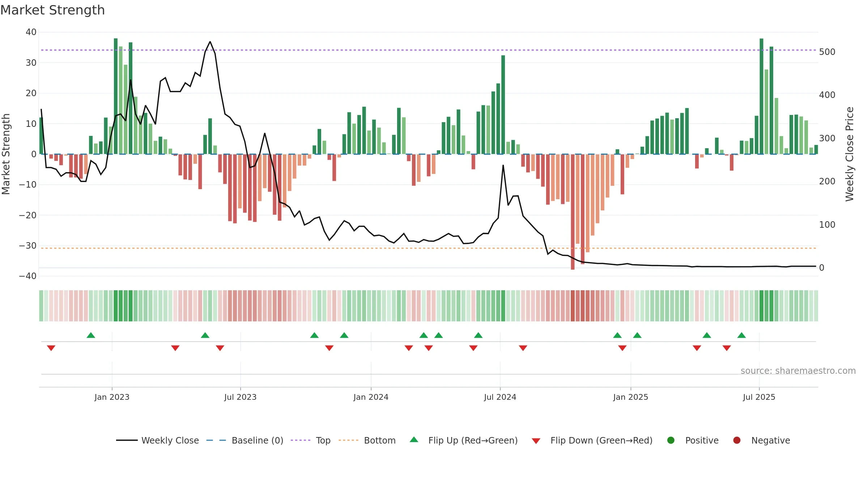This screenshot has width=868, height=488.
Task: Toggle the Weekly Close legend entry
Action: pos(157,440)
